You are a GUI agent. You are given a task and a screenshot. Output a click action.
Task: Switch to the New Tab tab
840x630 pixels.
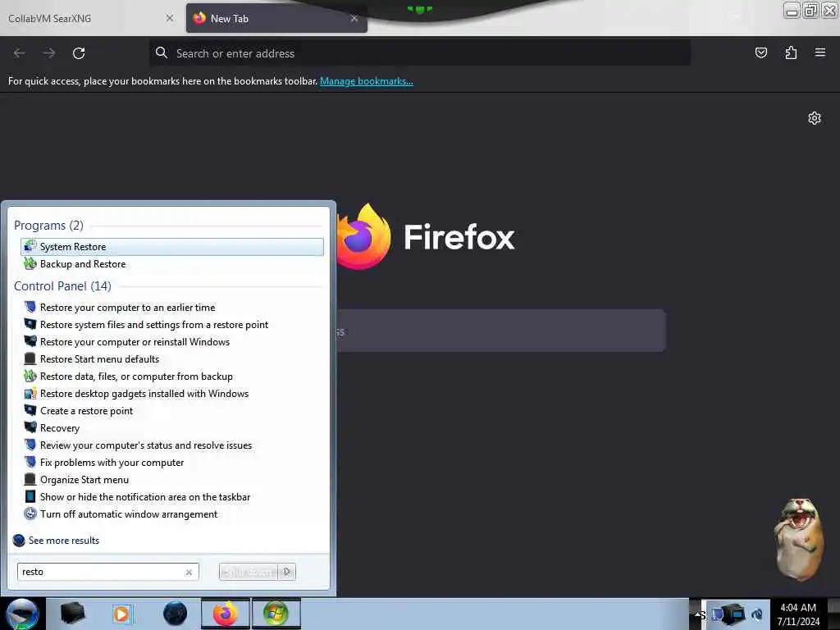pyautogui.click(x=276, y=19)
